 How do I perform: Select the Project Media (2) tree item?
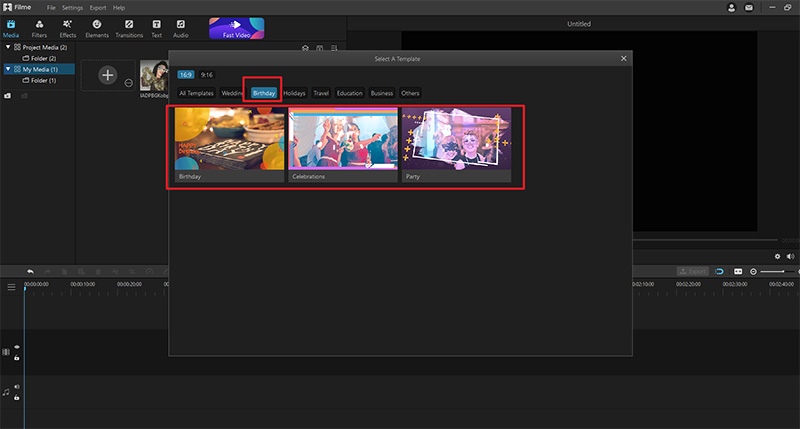point(40,47)
